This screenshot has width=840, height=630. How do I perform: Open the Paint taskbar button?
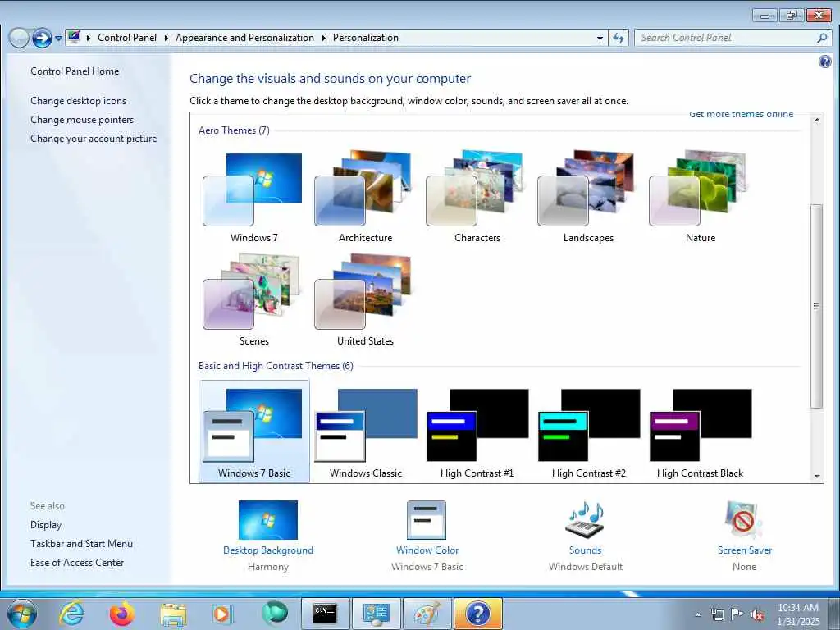427,614
